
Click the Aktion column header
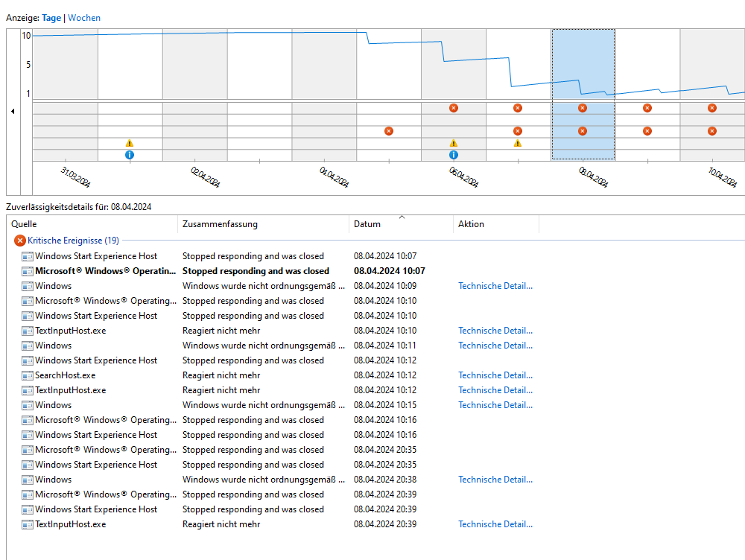point(471,224)
